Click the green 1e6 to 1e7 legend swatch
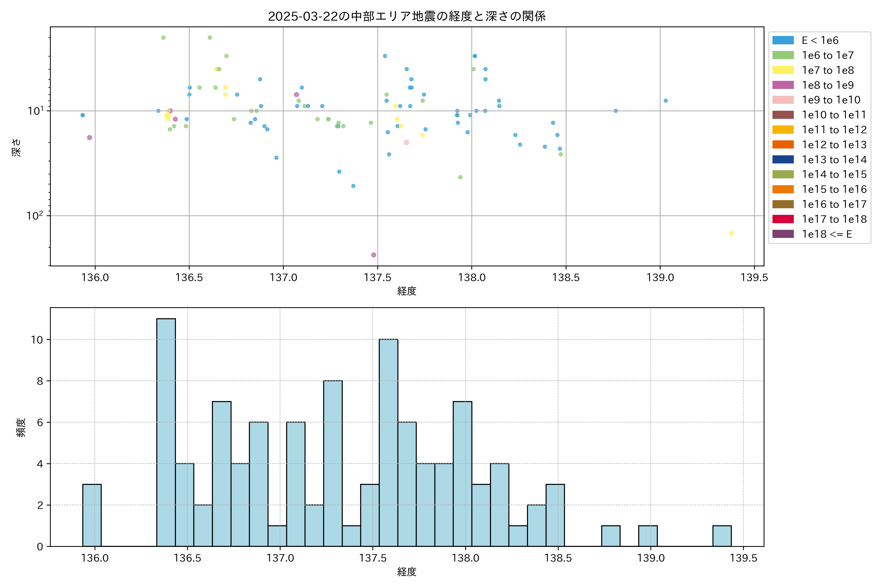 click(x=783, y=55)
